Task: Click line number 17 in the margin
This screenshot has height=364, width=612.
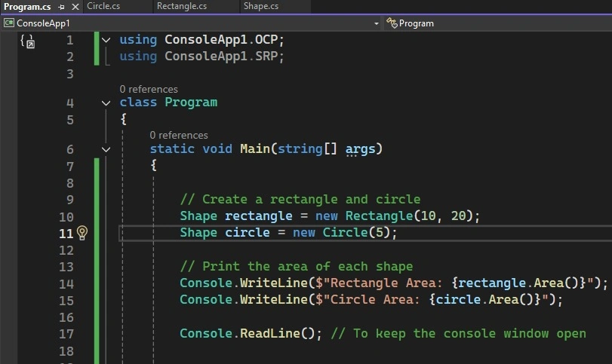Action: coord(66,335)
